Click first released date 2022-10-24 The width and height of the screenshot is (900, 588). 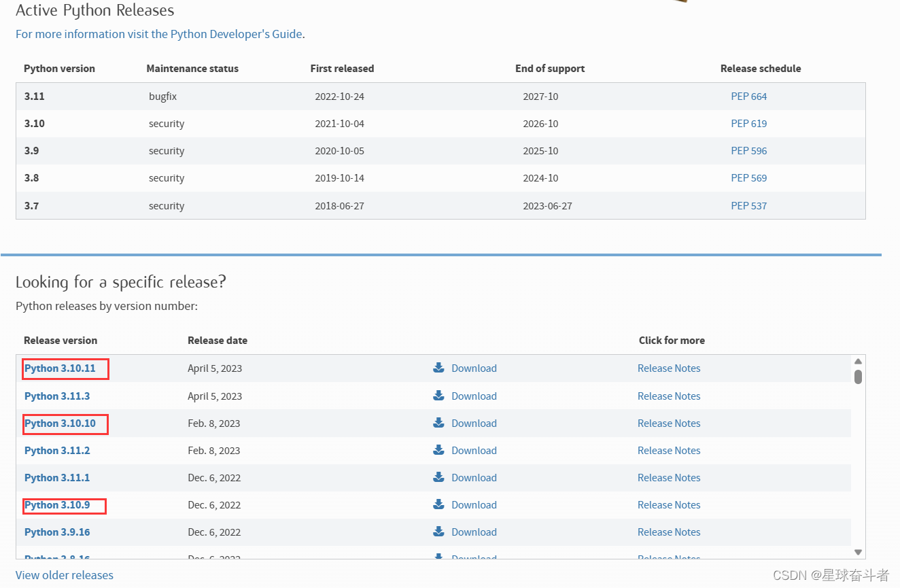click(x=339, y=97)
